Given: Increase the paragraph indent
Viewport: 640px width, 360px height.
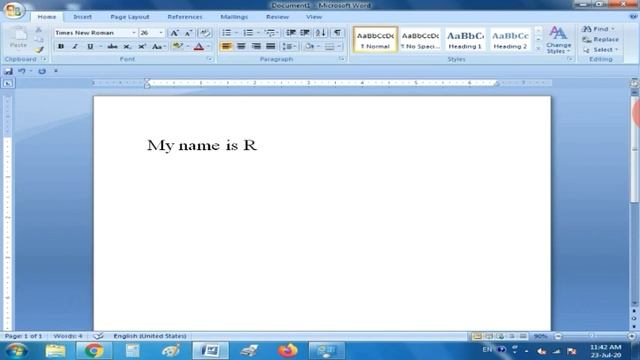Looking at the screenshot, I should click(x=305, y=33).
